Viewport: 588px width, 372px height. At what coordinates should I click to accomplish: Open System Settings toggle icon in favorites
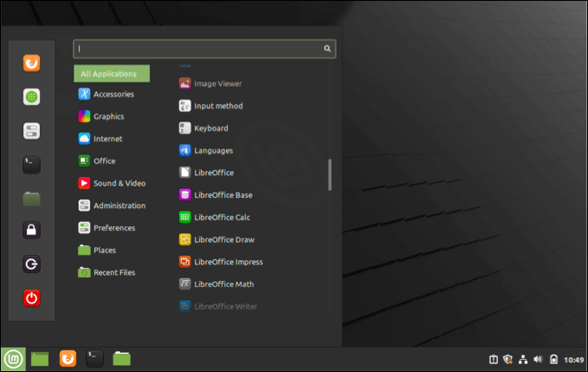pyautogui.click(x=31, y=131)
